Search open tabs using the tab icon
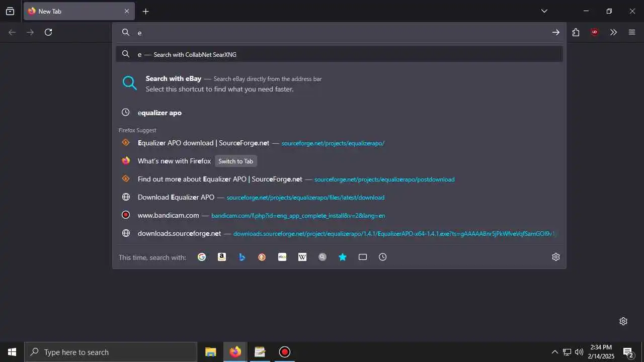Image resolution: width=644 pixels, height=362 pixels. point(363,257)
